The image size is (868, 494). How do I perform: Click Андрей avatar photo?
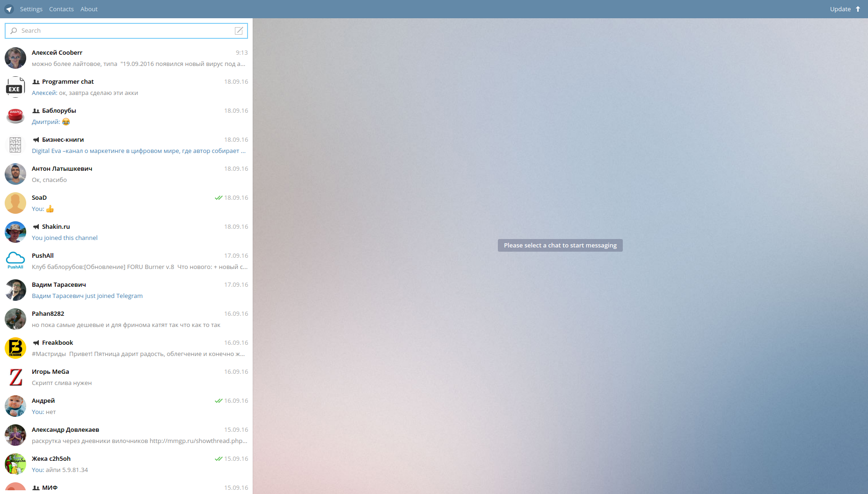pos(15,406)
